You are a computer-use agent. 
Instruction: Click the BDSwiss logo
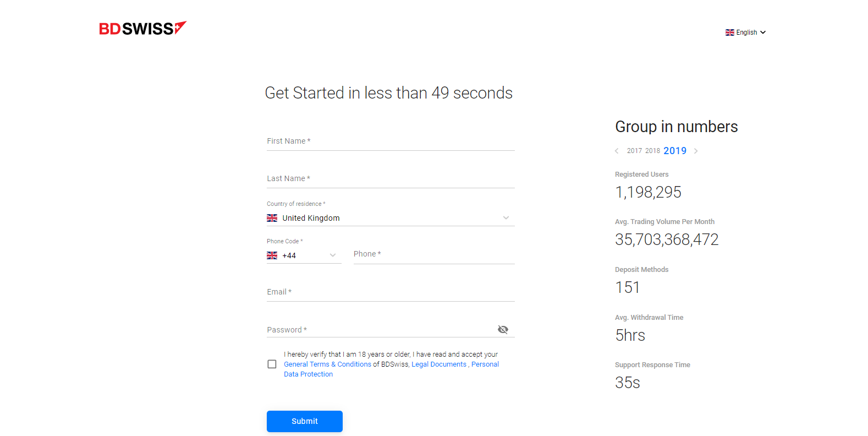[x=142, y=28]
